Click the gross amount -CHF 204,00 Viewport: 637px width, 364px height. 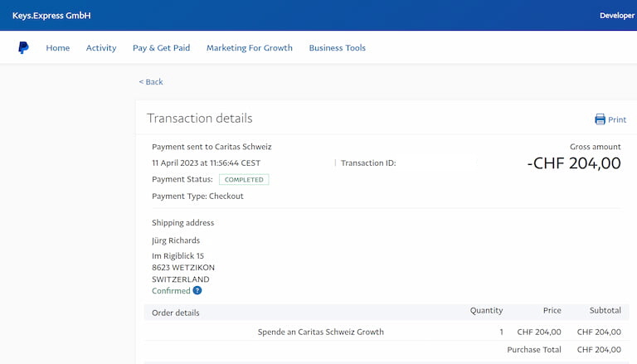point(574,163)
